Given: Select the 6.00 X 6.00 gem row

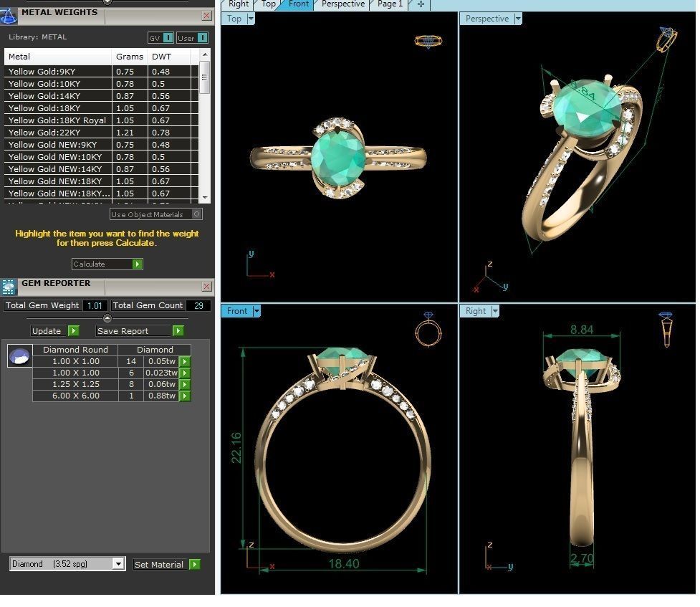Looking at the screenshot, I should tap(112, 396).
